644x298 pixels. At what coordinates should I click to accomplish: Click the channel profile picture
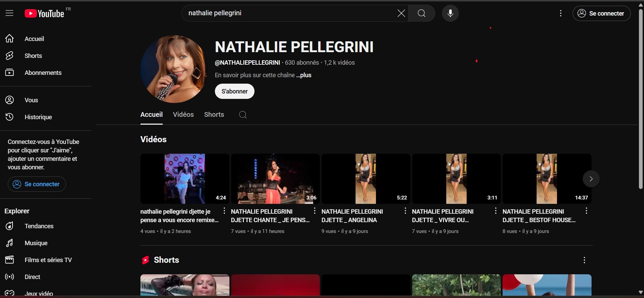(174, 69)
